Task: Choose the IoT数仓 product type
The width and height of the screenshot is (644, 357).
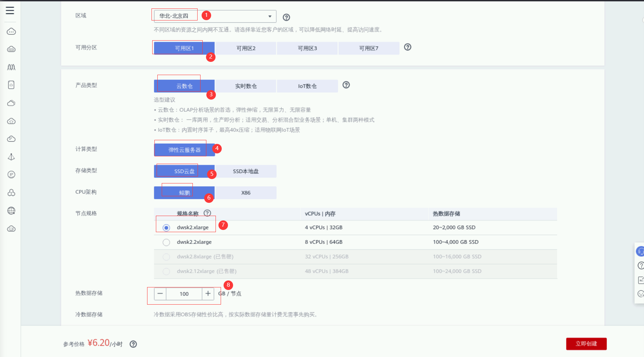Action: [x=307, y=86]
